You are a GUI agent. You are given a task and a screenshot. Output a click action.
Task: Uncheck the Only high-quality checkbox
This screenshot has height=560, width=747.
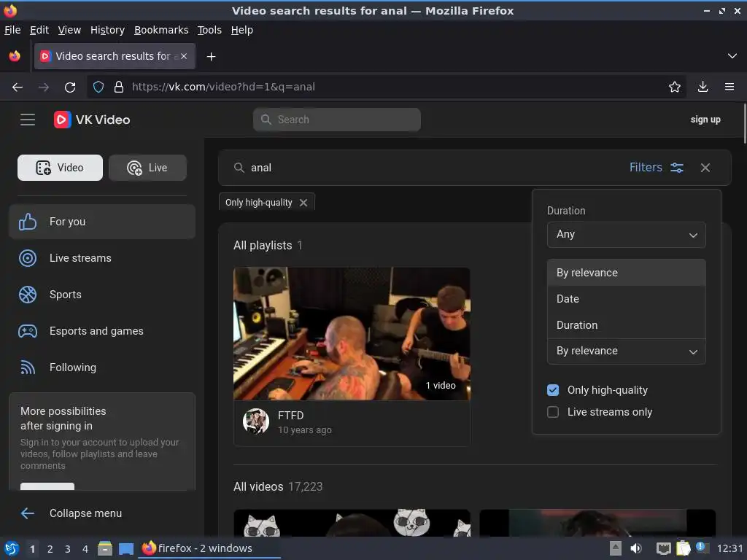click(553, 390)
